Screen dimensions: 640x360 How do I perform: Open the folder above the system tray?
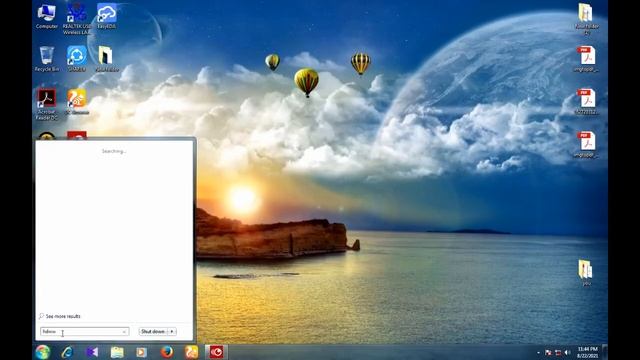coord(586,272)
